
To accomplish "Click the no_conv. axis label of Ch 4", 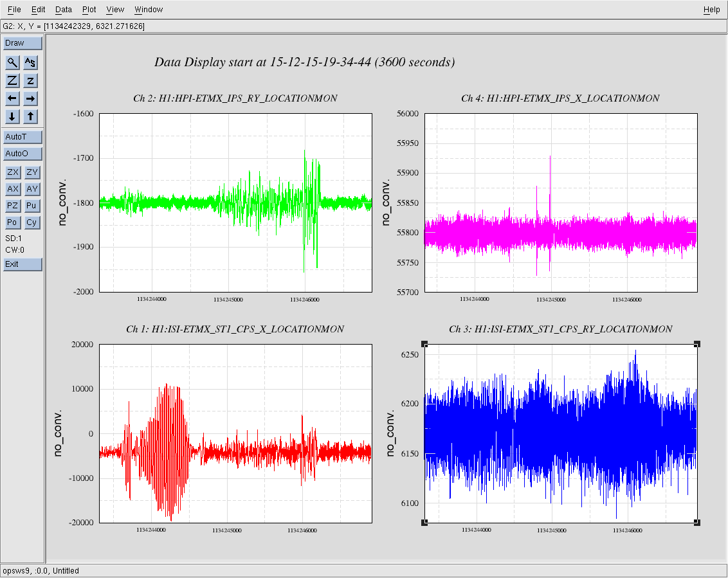I will [386, 203].
